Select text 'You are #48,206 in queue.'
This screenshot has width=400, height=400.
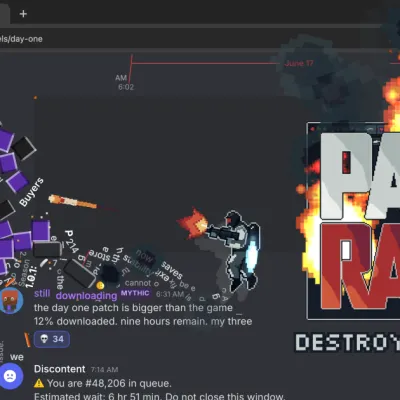[109, 383]
